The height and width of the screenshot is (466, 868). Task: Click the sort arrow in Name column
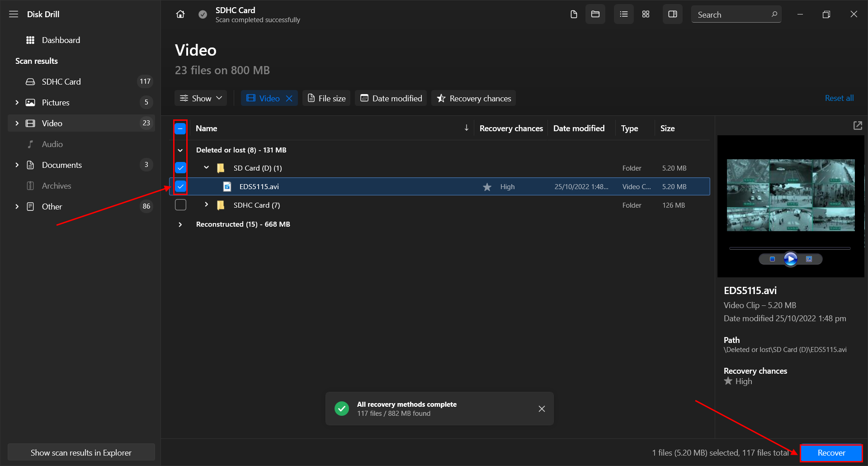(467, 128)
